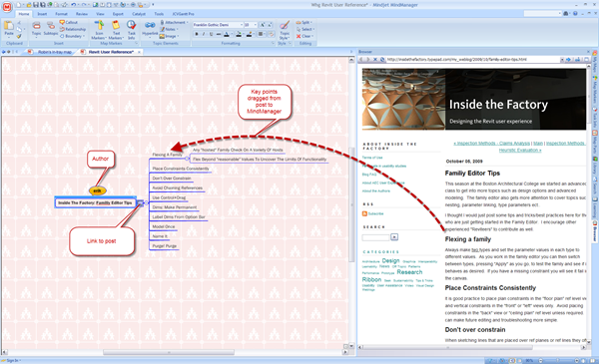Insert a Subtopic
Viewport: 599px width, 364px height.
51,29
